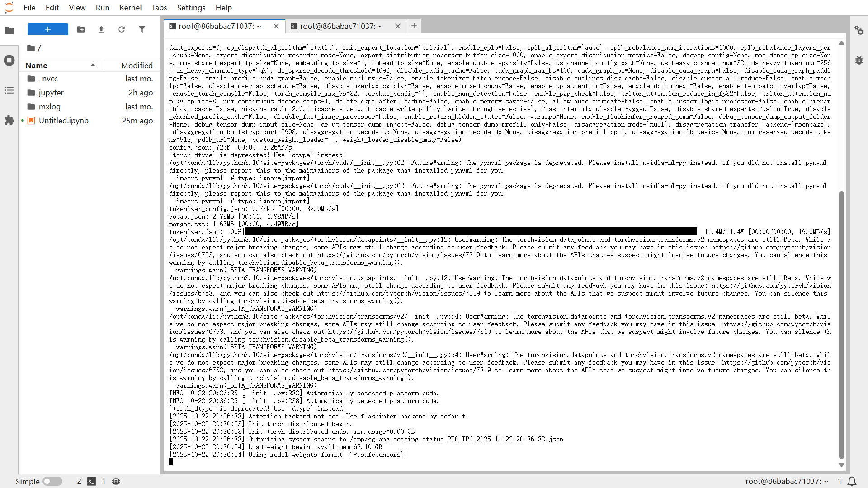Show the Table of Contents panel
The image size is (868, 488).
pyautogui.click(x=9, y=90)
